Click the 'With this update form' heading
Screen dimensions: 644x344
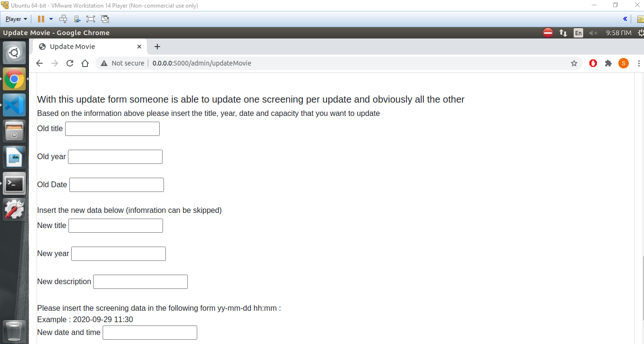[x=250, y=99]
